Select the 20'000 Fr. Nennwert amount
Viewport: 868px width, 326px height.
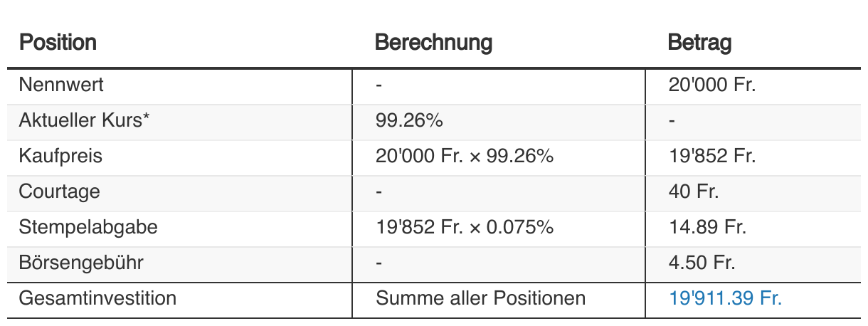coord(711,85)
